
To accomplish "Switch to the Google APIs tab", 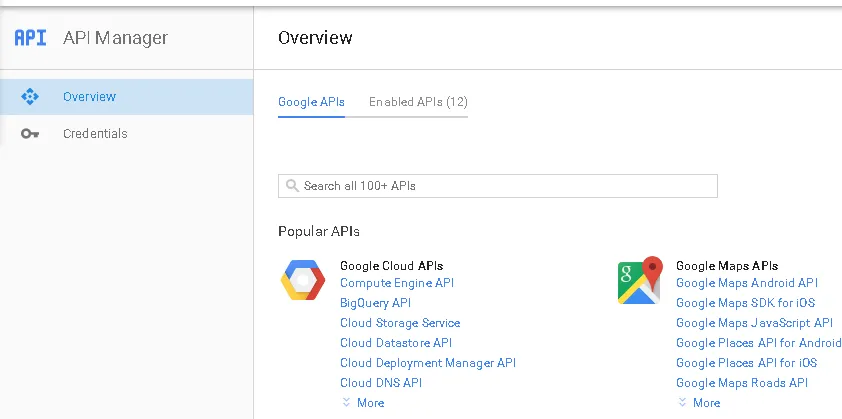I will click(x=311, y=102).
